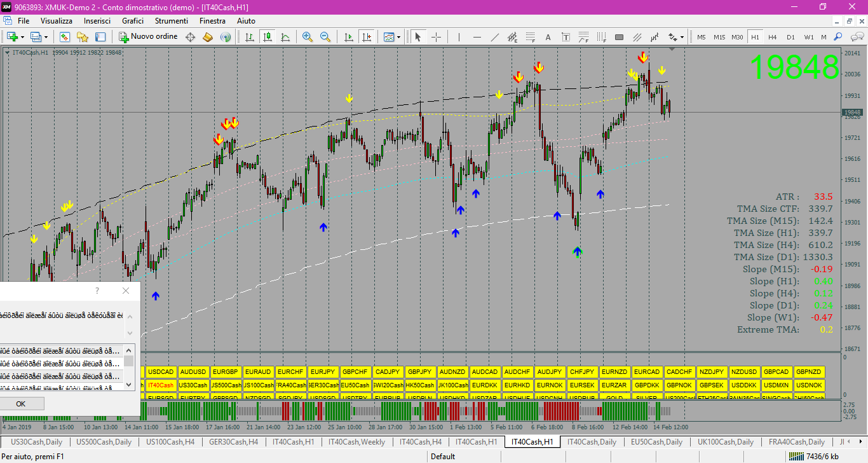Select the Text 'A' tool
This screenshot has width=868, height=463.
pyautogui.click(x=548, y=37)
